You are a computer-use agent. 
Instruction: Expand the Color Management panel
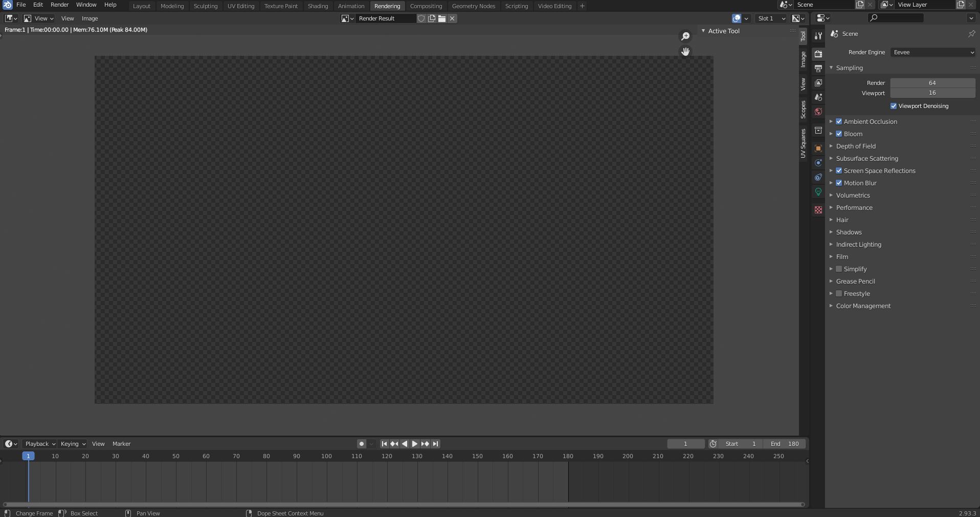pos(863,306)
